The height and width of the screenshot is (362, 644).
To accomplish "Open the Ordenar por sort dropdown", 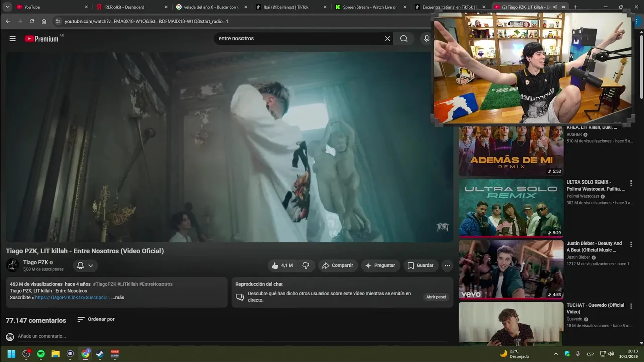I will tap(96, 319).
